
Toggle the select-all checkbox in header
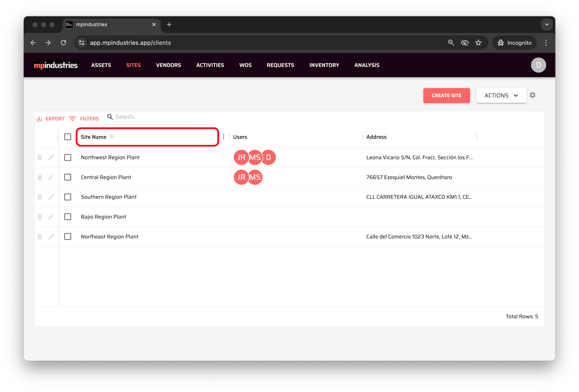pos(67,137)
